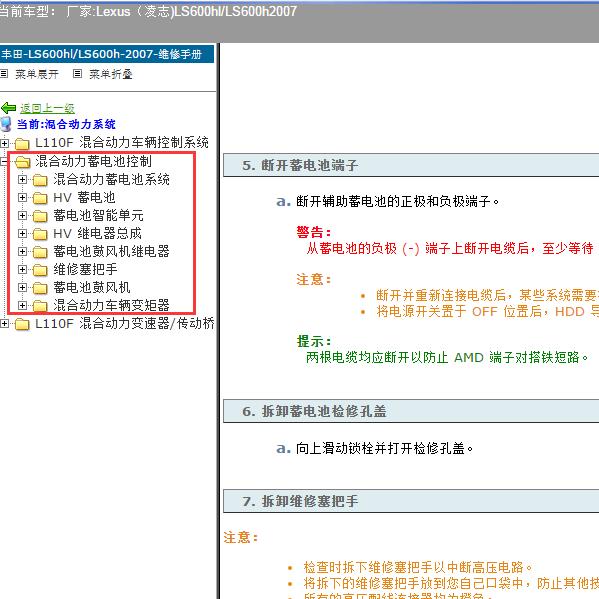Click 菜单折叠 to collapse menu

(x=111, y=74)
